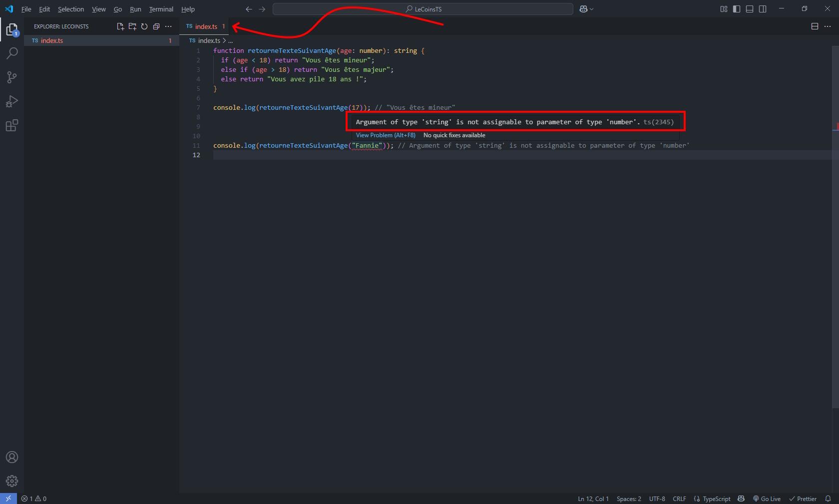
Task: Open editor more actions menu
Action: (x=828, y=26)
